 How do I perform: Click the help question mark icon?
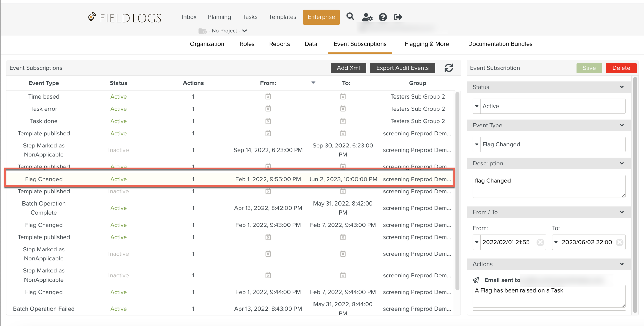click(x=383, y=17)
